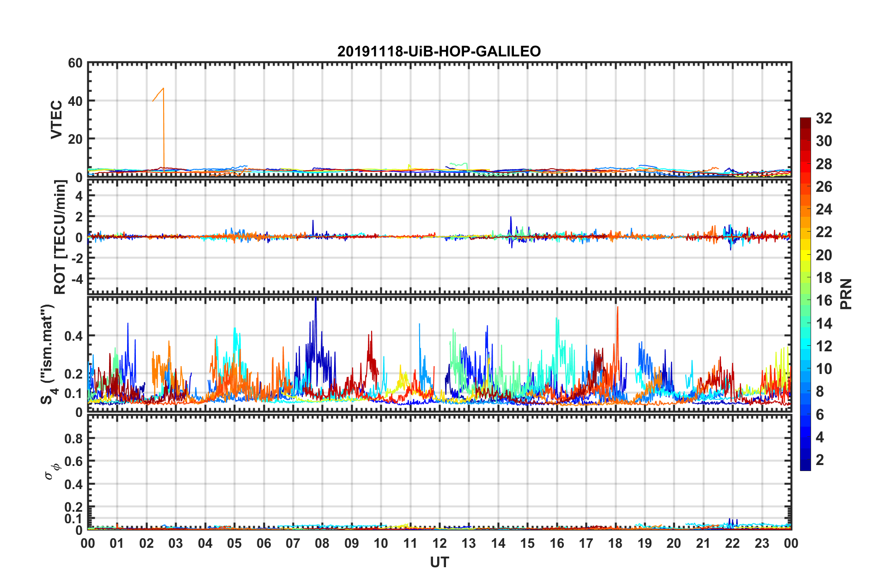The height and width of the screenshot is (588, 879).
Task: Click colorbar tick label 12
Action: click(x=824, y=346)
